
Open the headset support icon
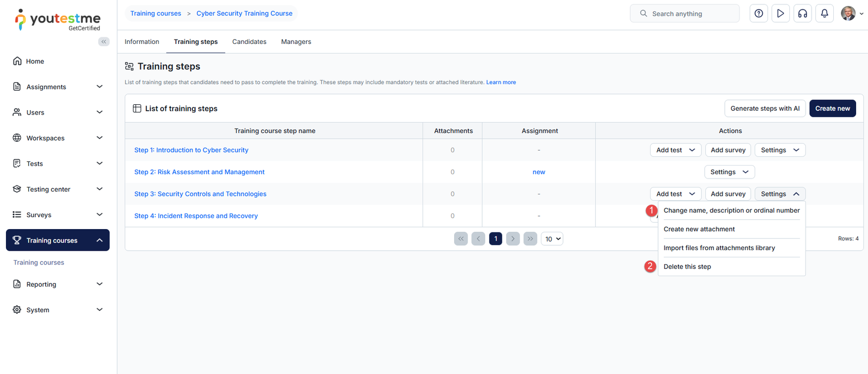point(802,14)
